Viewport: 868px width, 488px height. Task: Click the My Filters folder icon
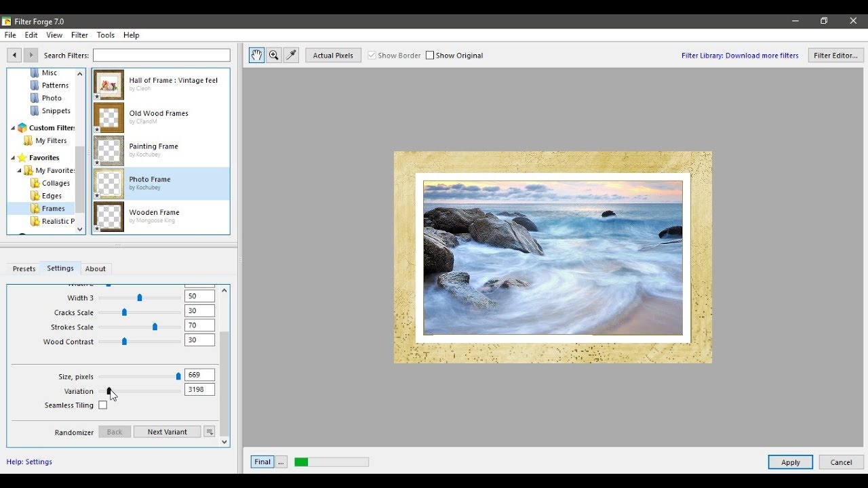point(28,141)
